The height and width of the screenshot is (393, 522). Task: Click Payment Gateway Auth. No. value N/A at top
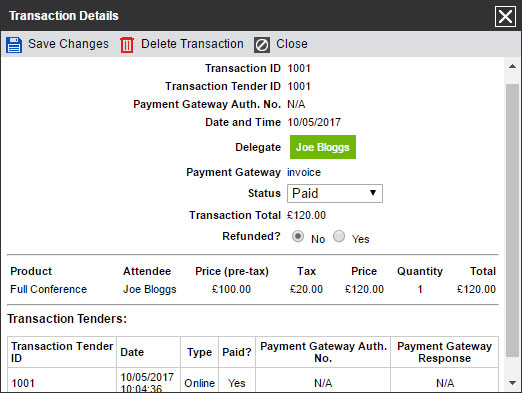pyautogui.click(x=296, y=104)
